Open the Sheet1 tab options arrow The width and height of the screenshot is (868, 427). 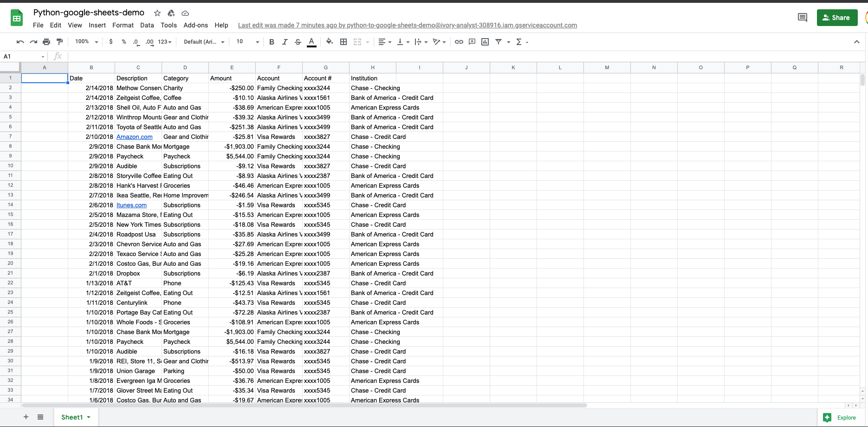point(89,417)
